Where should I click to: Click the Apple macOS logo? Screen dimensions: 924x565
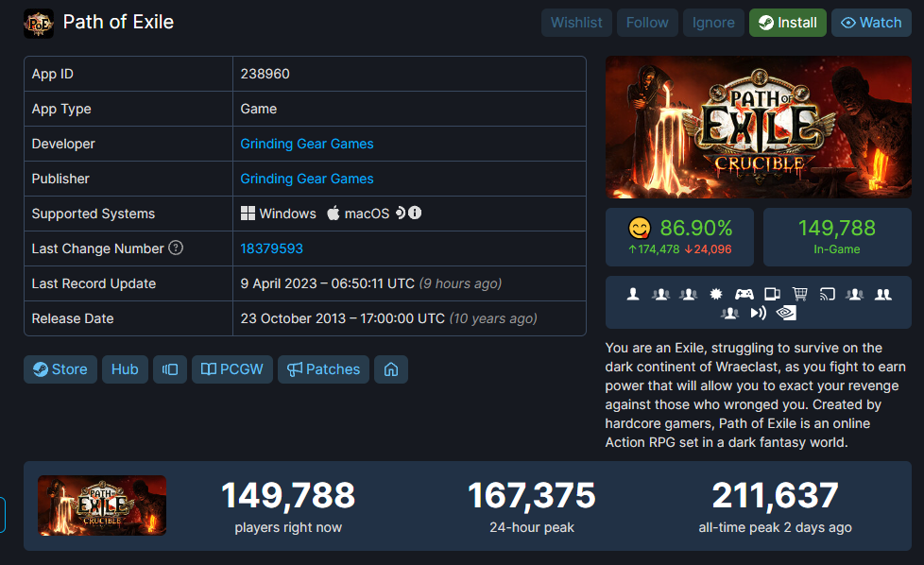(334, 214)
